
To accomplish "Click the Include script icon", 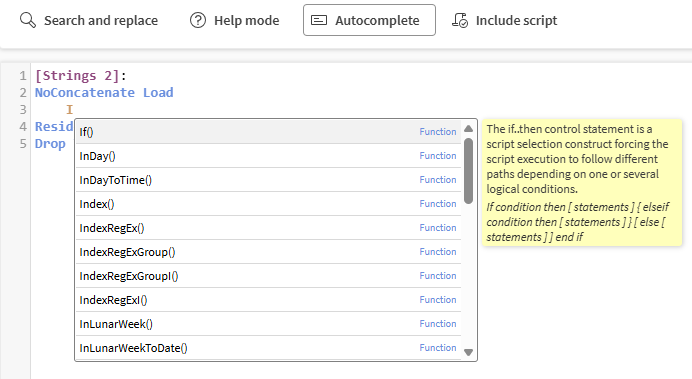I will tap(459, 20).
